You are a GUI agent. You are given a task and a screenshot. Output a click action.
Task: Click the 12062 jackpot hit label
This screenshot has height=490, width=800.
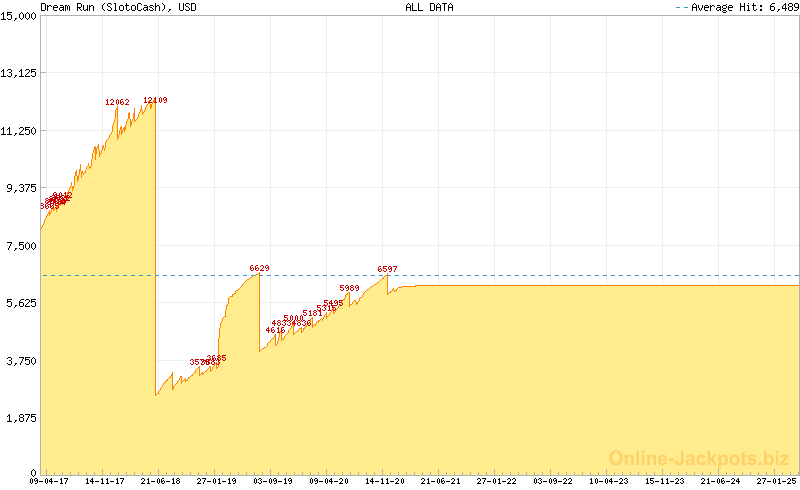[117, 102]
